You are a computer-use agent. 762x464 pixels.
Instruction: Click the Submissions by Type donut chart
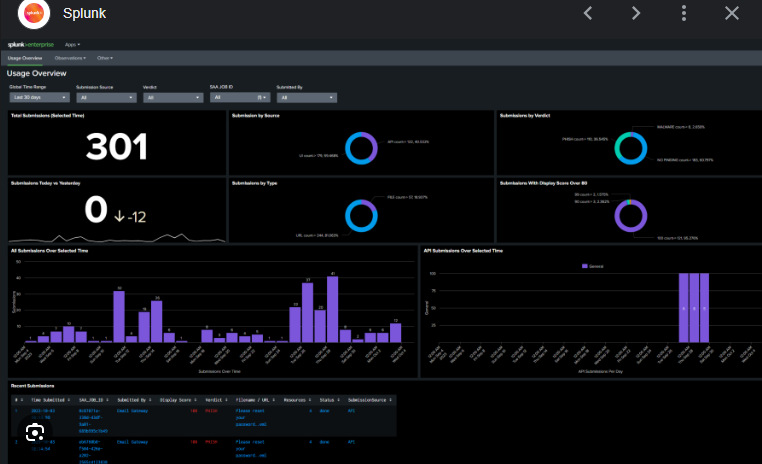coord(361,216)
